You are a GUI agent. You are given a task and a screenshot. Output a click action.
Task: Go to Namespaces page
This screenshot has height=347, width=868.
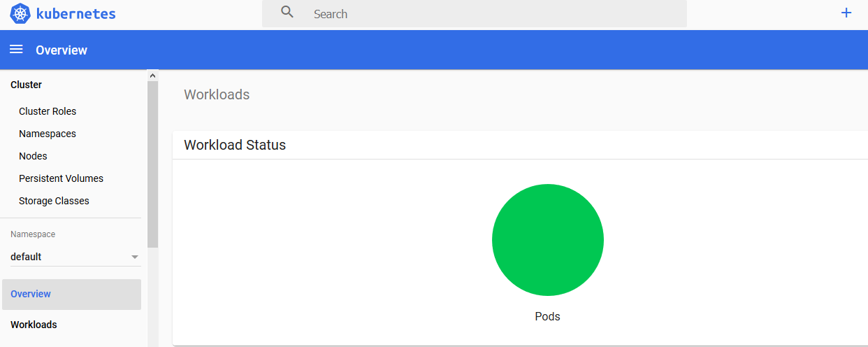click(48, 134)
